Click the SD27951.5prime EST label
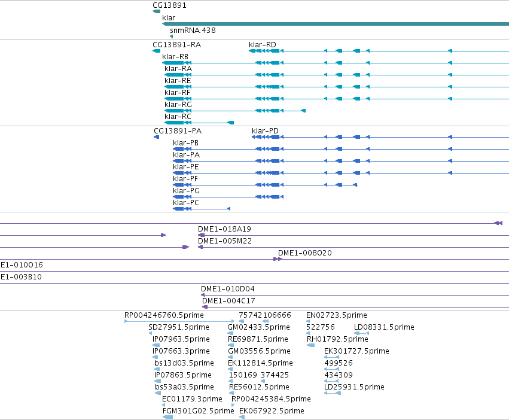 (x=179, y=327)
